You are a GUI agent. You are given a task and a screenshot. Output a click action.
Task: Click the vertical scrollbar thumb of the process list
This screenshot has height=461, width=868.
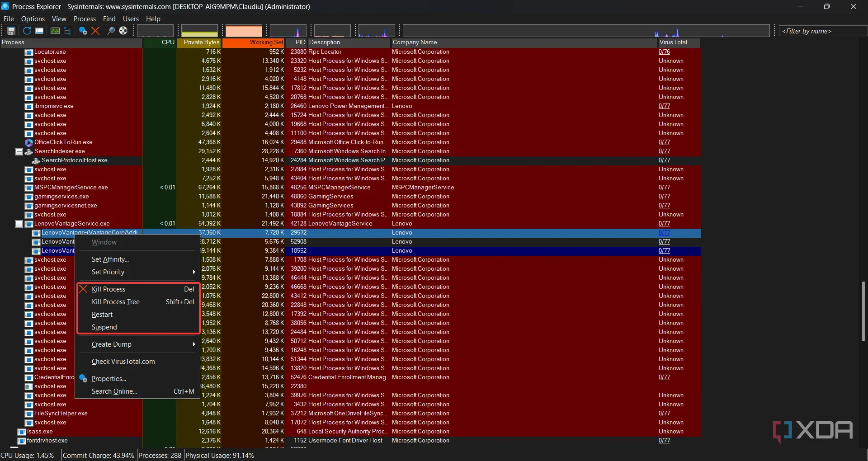(863, 311)
